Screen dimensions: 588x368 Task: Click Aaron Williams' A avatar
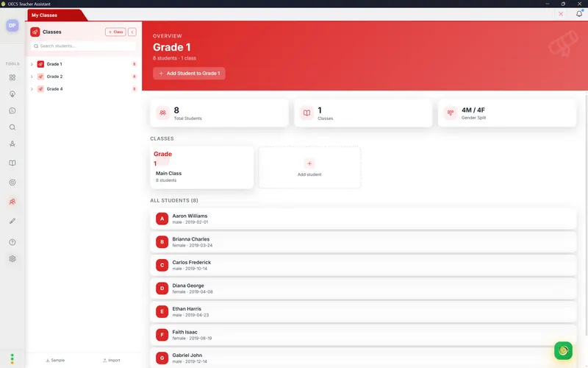pyautogui.click(x=162, y=219)
